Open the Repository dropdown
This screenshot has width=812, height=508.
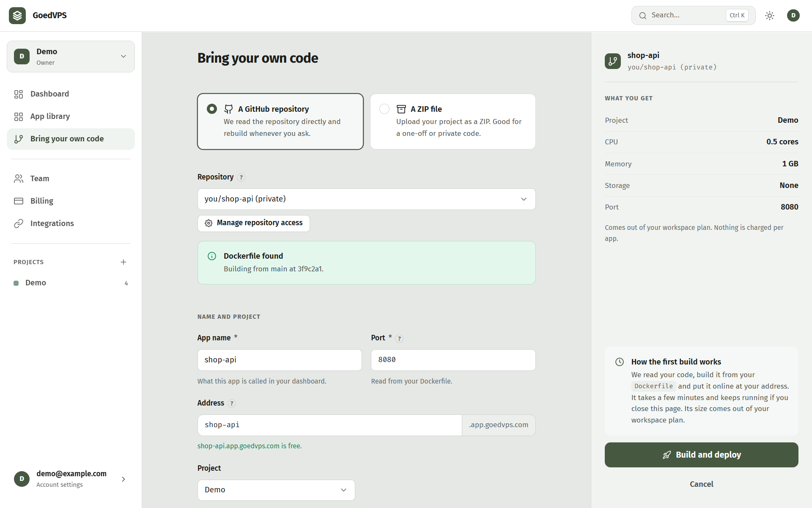tap(366, 199)
